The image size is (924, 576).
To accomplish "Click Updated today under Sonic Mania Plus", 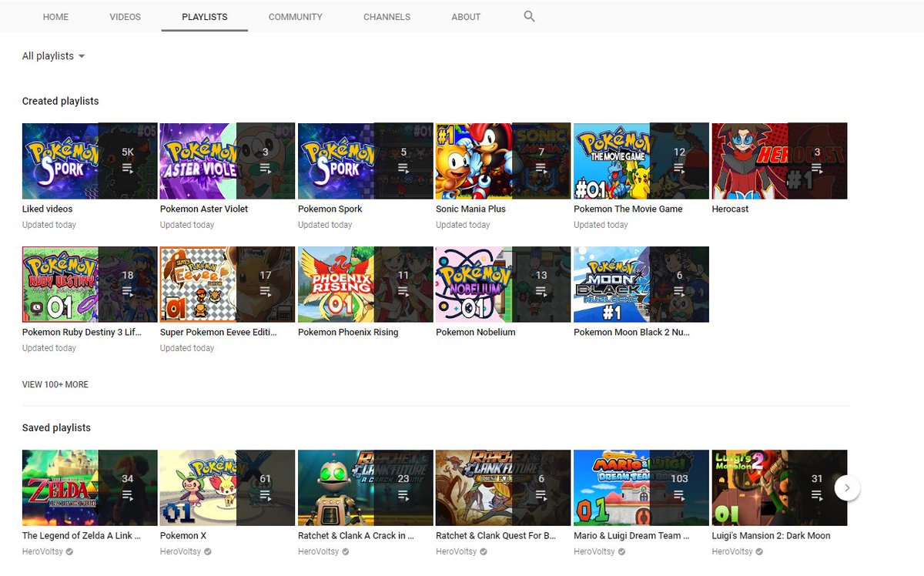I will [463, 225].
